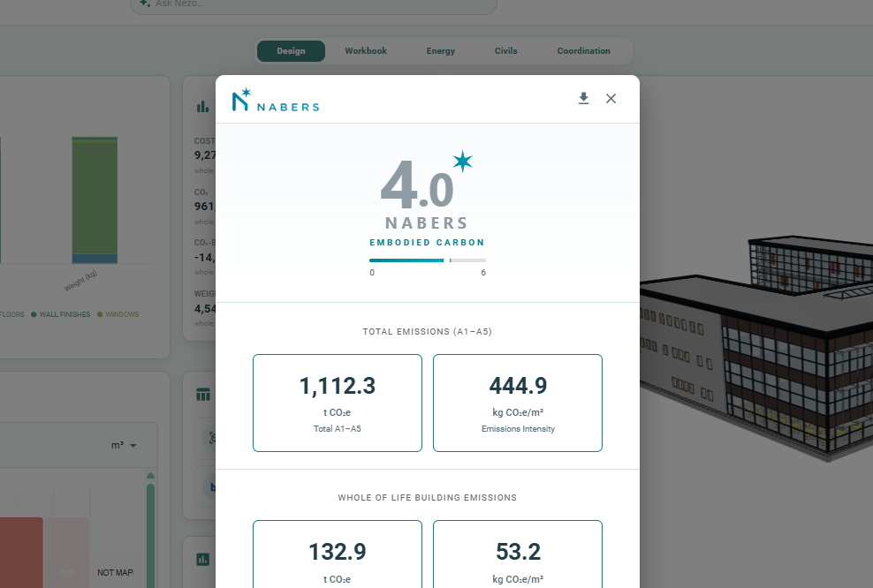Image resolution: width=873 pixels, height=588 pixels.
Task: Click the Weight (kg) axis label
Action: [x=80, y=281]
